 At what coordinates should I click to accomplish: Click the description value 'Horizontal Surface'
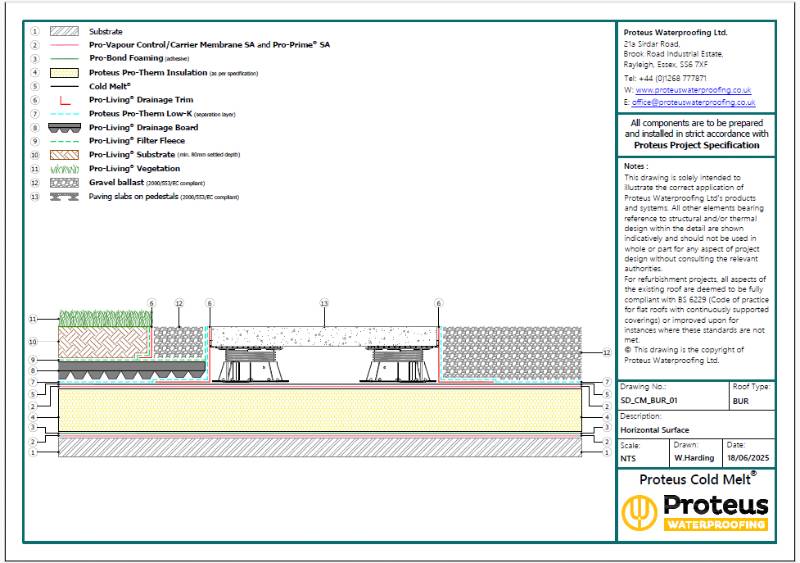tap(655, 430)
